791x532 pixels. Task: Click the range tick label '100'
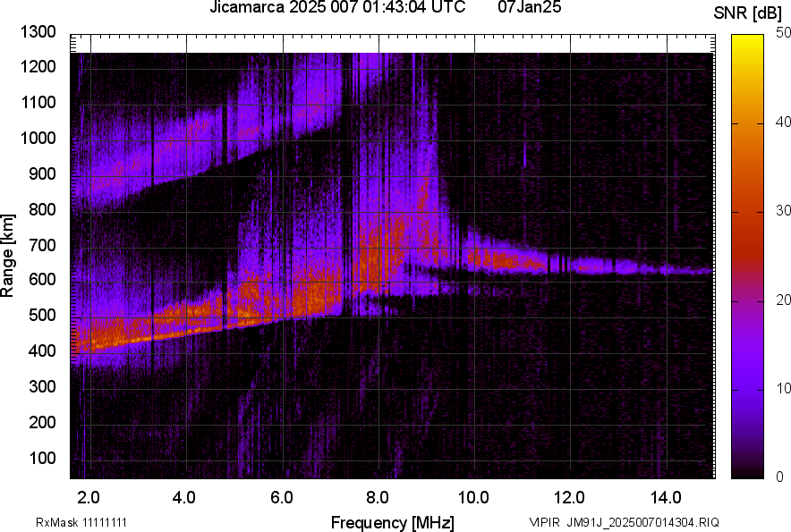pos(42,458)
